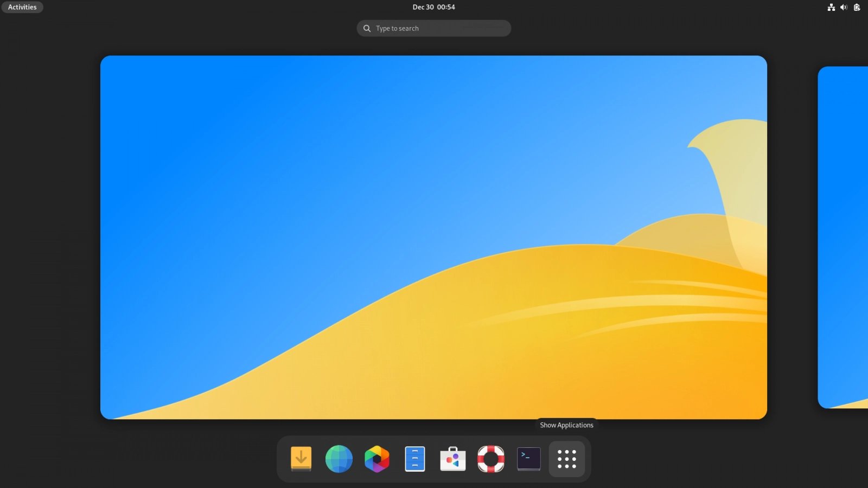Open the Help lifebuoy icon
The image size is (868, 488).
click(x=491, y=459)
